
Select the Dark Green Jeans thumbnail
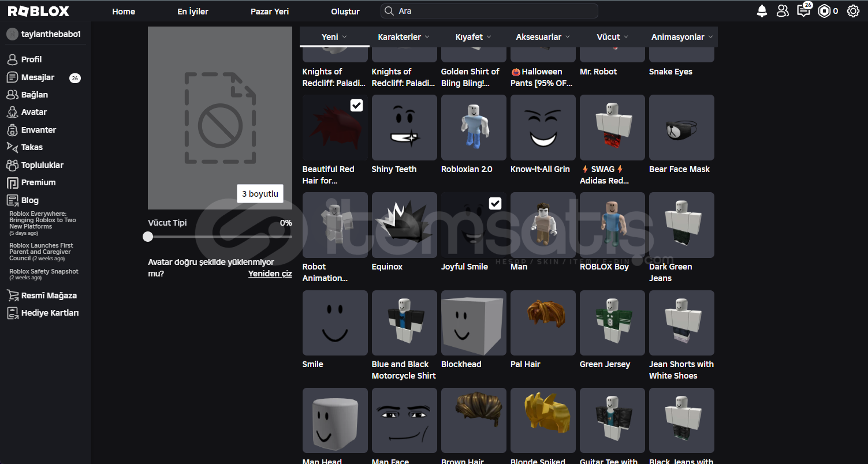coord(681,225)
